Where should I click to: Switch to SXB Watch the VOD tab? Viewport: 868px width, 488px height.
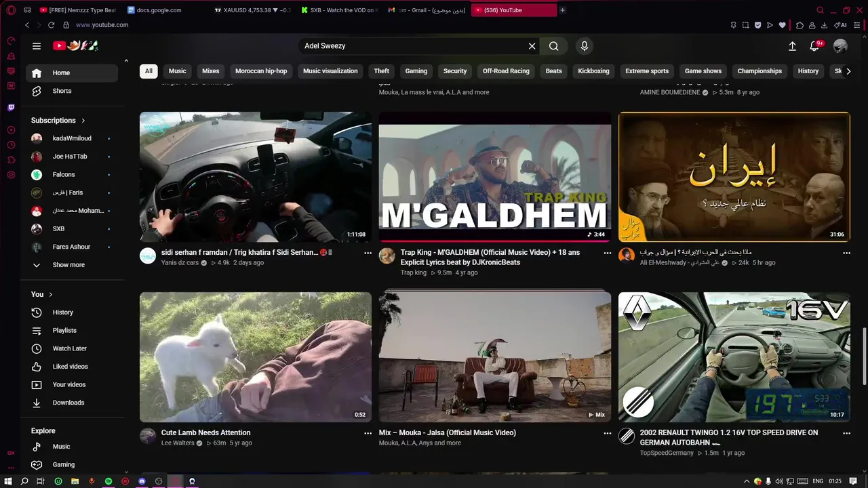[x=339, y=10]
